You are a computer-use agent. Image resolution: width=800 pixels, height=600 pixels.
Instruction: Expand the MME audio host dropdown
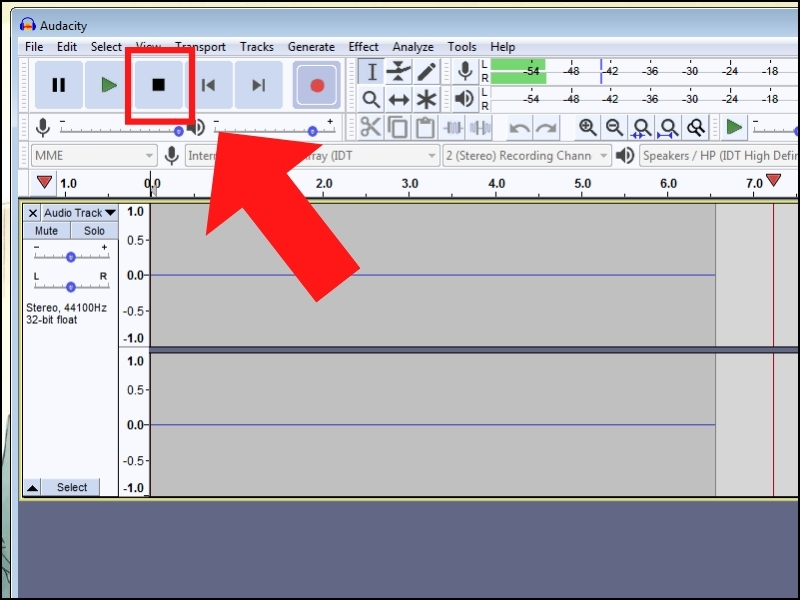tap(93, 156)
